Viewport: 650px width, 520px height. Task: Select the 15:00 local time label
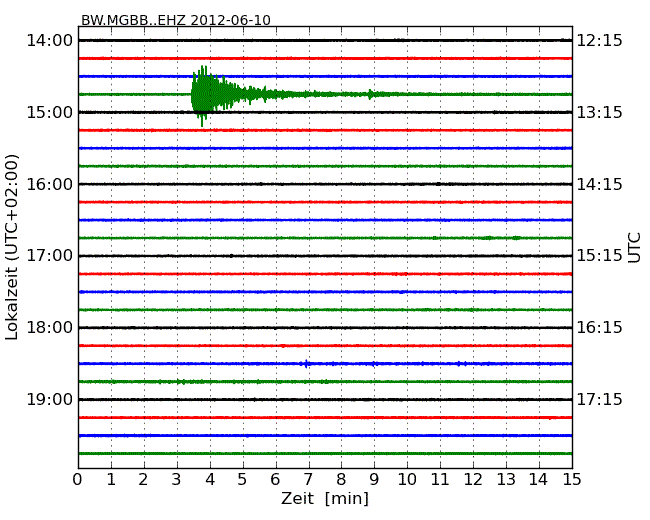[x=50, y=112]
